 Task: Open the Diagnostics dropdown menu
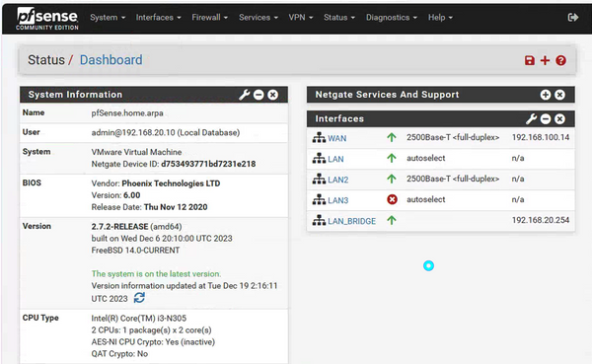pyautogui.click(x=391, y=18)
